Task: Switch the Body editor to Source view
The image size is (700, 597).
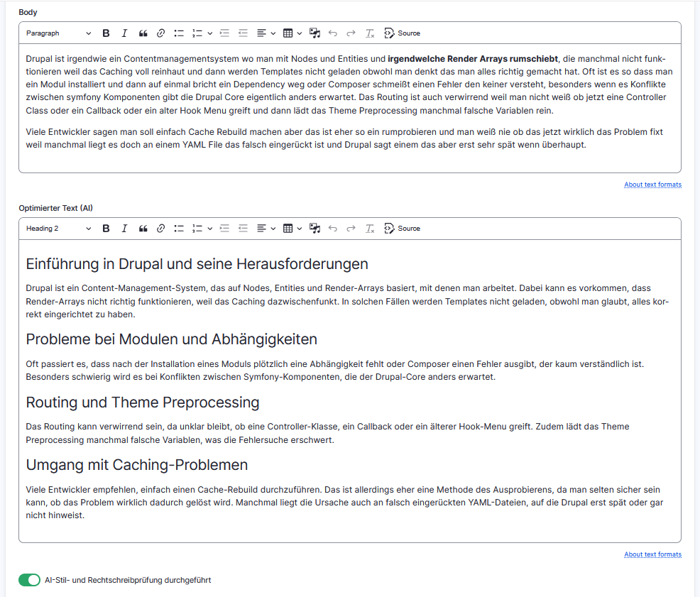Action: pyautogui.click(x=403, y=33)
